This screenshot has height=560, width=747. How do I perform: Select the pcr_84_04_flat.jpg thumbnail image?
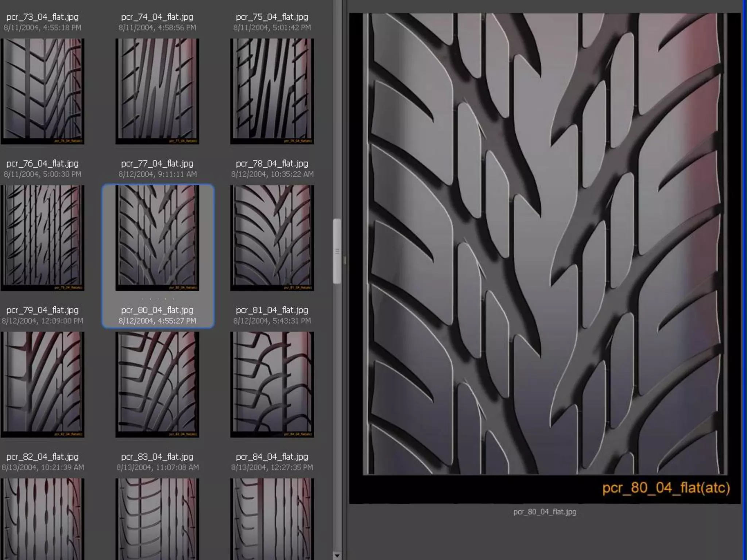(272, 384)
